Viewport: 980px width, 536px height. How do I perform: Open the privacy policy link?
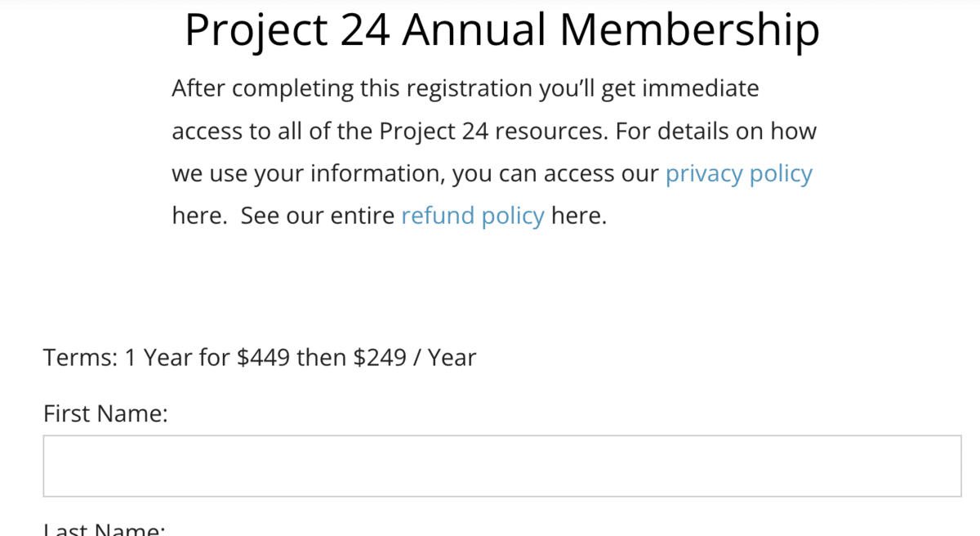[x=738, y=174]
